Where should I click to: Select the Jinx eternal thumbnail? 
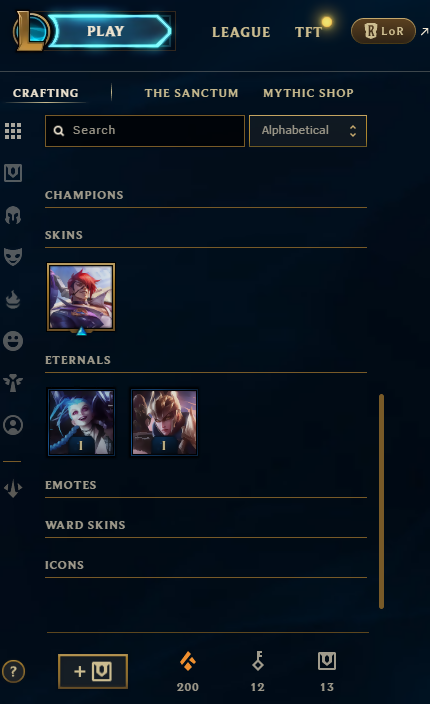point(81,422)
